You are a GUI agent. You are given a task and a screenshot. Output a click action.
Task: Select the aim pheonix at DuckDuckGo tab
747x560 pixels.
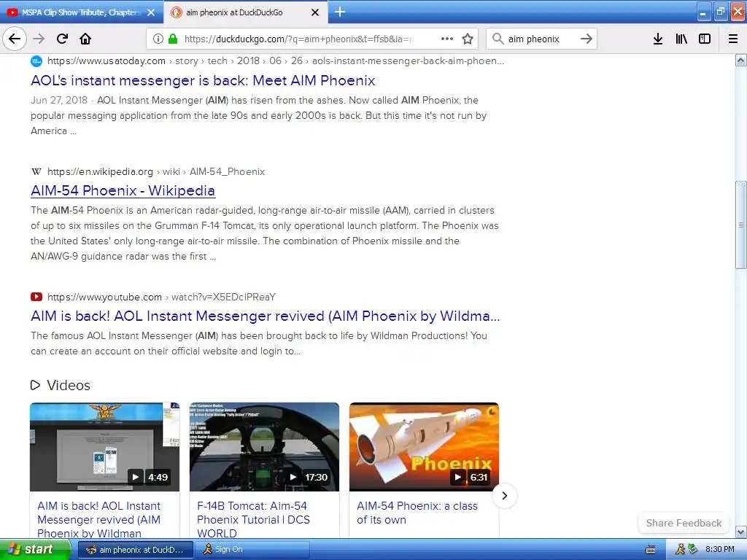246,12
